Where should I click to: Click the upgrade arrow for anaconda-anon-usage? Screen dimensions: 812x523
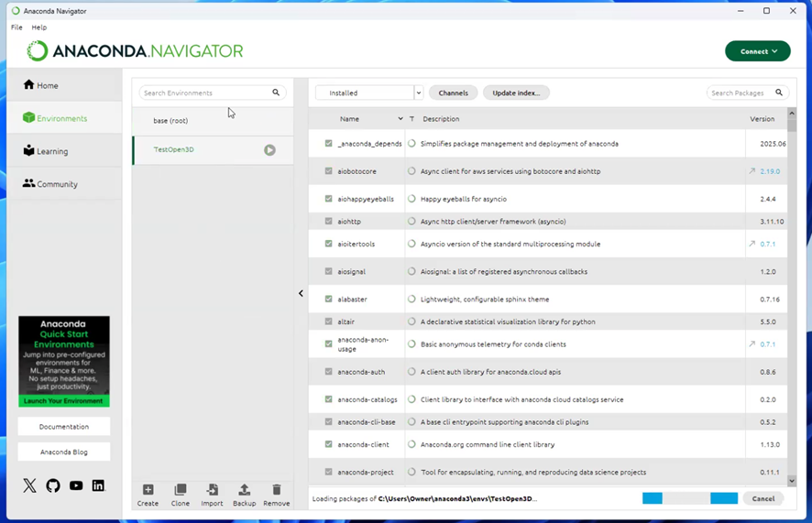[x=752, y=343]
